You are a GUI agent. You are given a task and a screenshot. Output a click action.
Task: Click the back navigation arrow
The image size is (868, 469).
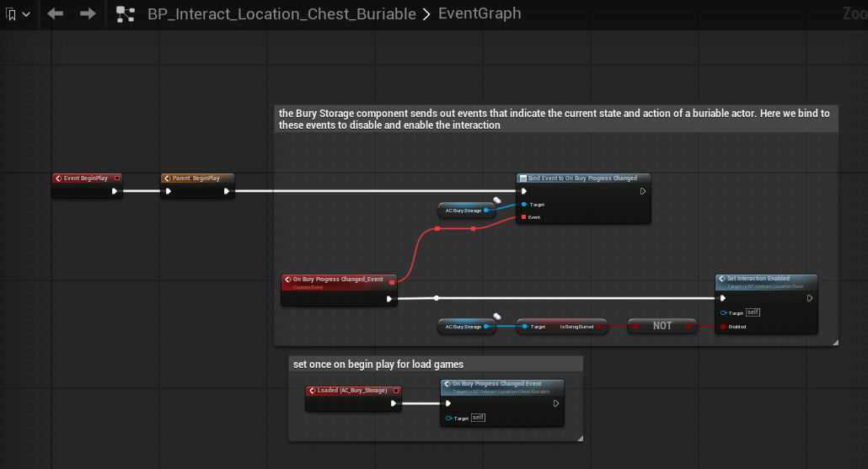(56, 14)
